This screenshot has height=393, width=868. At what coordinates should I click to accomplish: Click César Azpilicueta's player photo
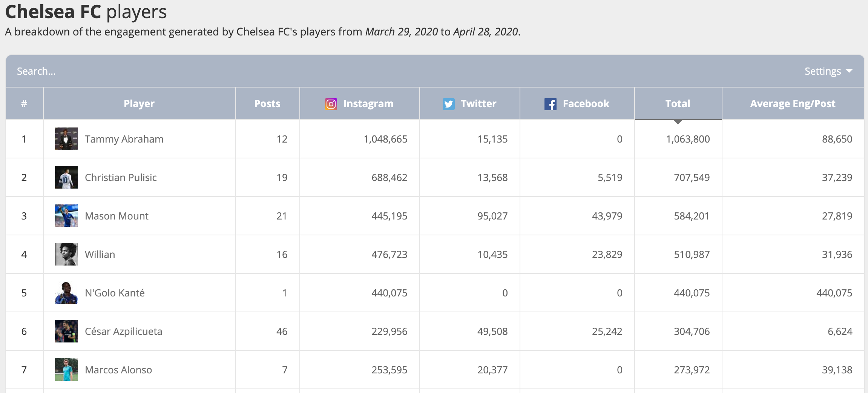click(66, 331)
